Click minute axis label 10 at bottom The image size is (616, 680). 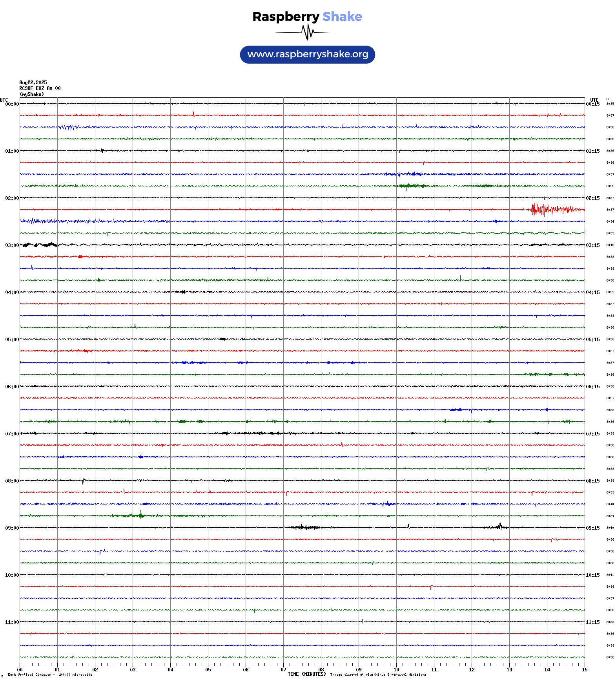[x=396, y=670]
